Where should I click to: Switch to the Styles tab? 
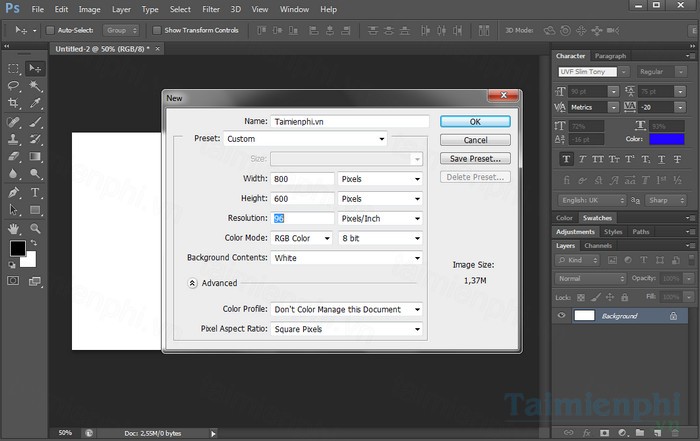(613, 232)
